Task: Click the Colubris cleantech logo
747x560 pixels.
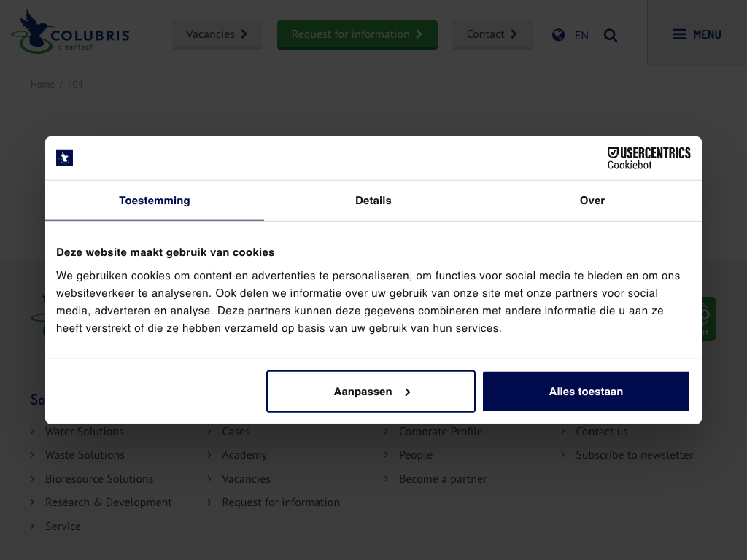Action: 70,33
